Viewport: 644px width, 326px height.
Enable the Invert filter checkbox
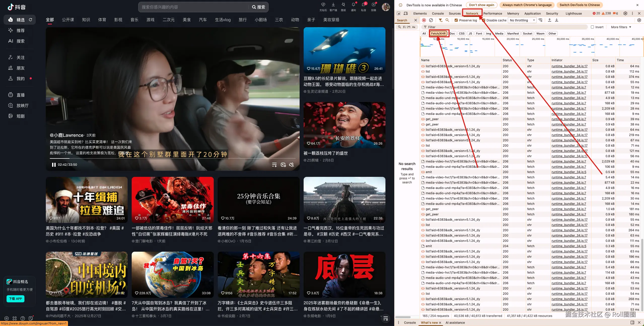point(592,27)
